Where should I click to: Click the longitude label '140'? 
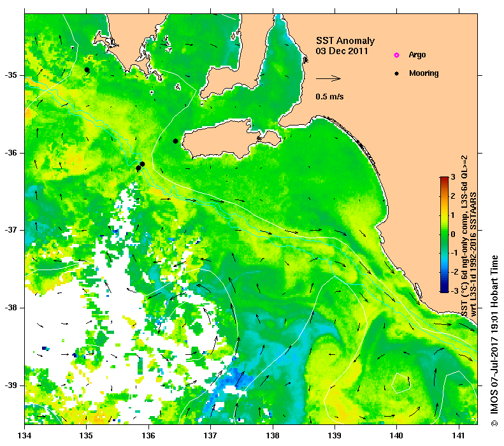click(397, 436)
